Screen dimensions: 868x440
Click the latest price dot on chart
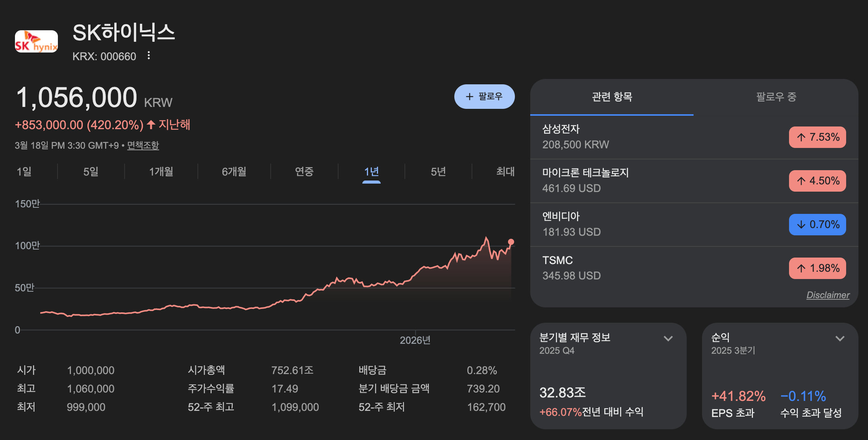[511, 242]
